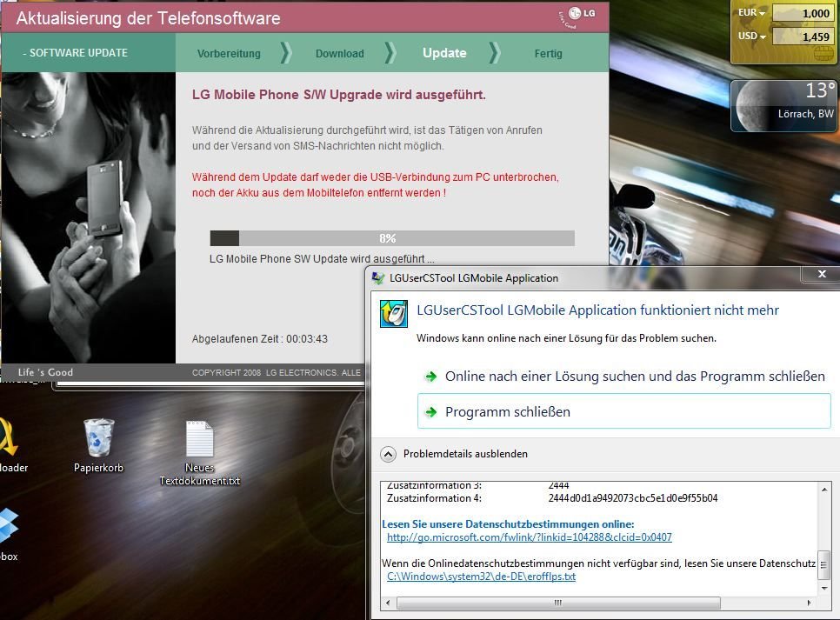Screen dimensions: 840x620
Task: Click the horizontal scrollbar in problem details
Action: [559, 603]
